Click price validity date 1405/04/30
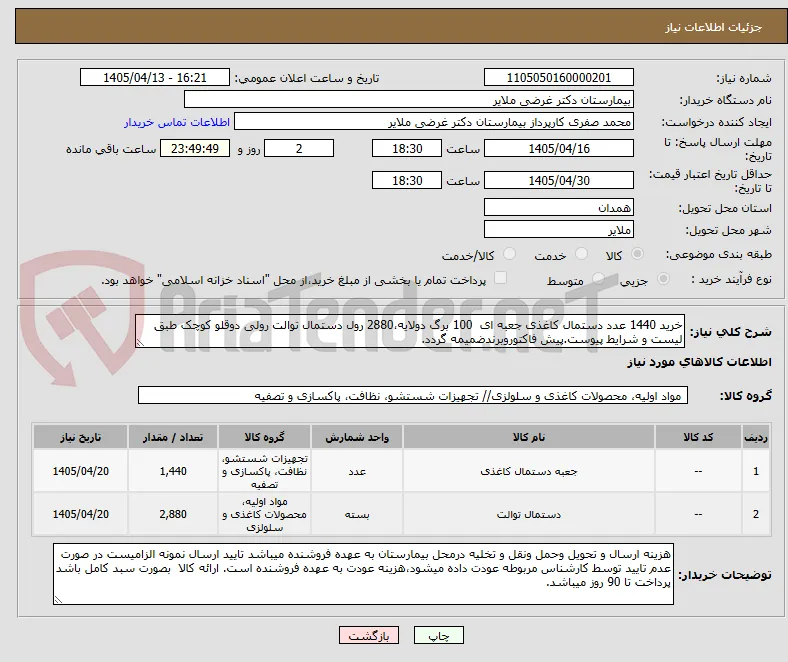 tap(558, 180)
